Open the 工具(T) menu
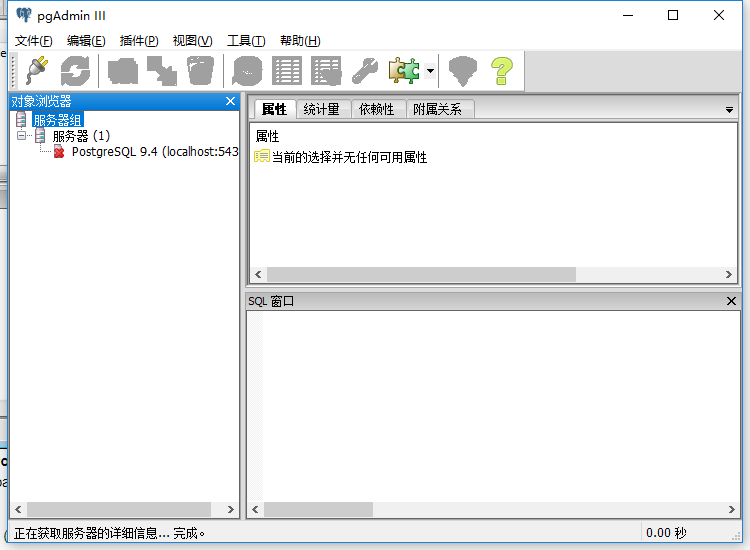750x550 pixels. pos(246,41)
